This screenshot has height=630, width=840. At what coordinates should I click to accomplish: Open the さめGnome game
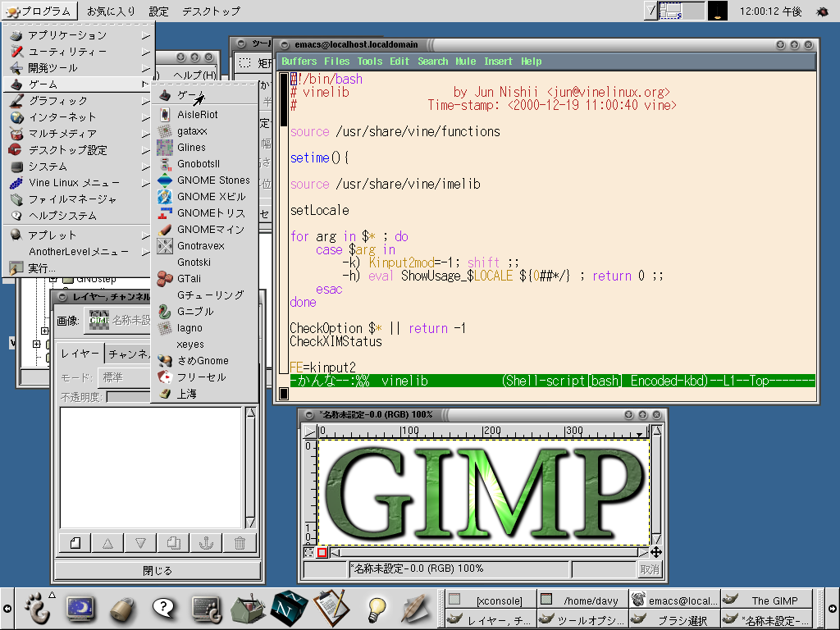pos(204,361)
